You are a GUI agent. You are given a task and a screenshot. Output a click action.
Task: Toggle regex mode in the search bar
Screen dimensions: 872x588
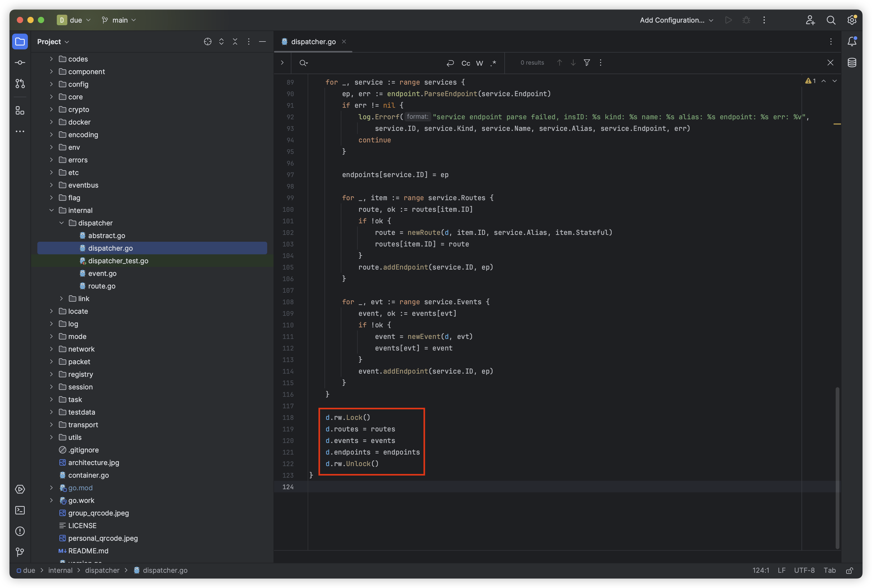point(493,63)
